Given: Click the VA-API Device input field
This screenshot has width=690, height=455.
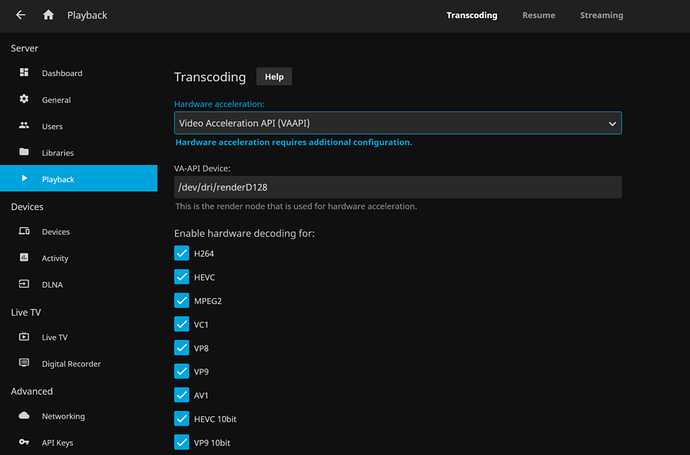Looking at the screenshot, I should pos(397,187).
